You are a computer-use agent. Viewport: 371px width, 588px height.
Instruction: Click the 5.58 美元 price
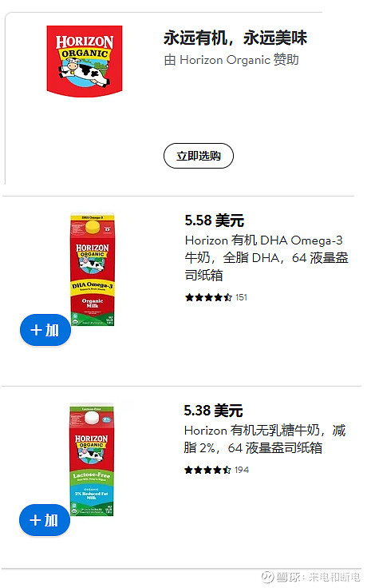214,220
